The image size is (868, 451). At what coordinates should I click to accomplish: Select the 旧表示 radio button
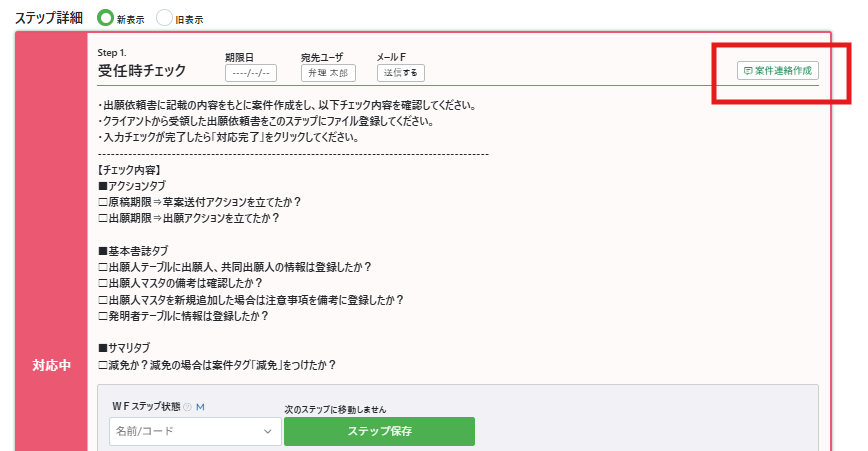pos(165,18)
